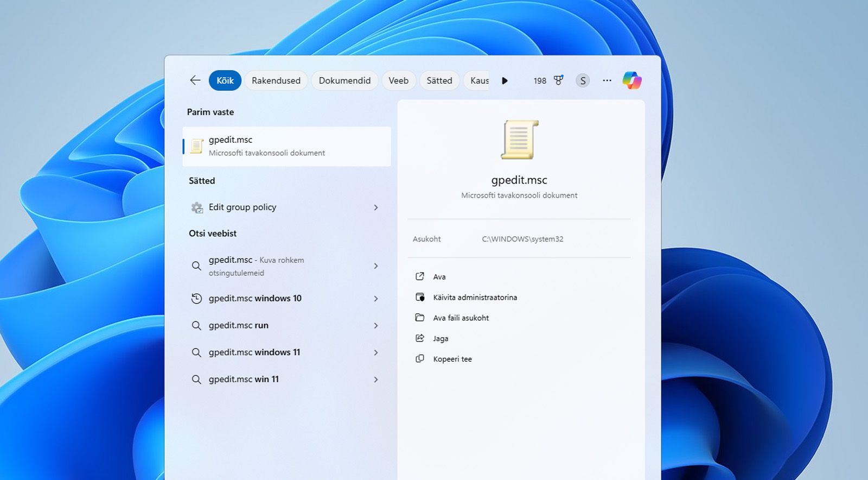
Task: Switch to the Dokumendid tab
Action: pos(345,80)
